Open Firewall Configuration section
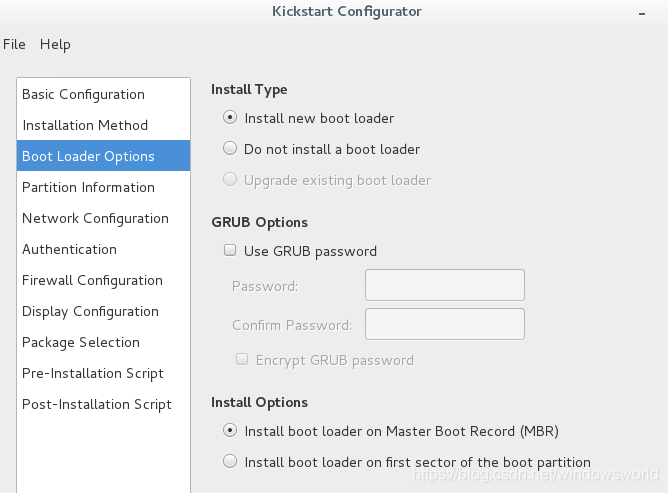Image resolution: width=668 pixels, height=493 pixels. [104, 280]
